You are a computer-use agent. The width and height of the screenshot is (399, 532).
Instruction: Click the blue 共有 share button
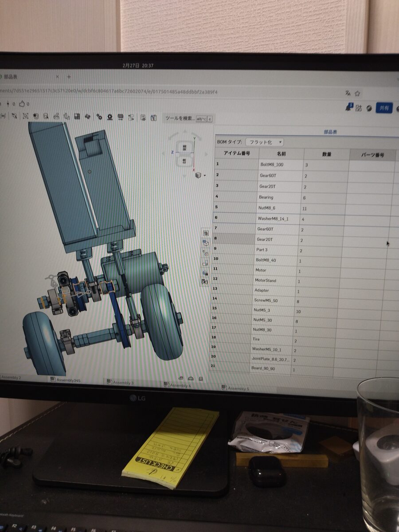point(384,108)
